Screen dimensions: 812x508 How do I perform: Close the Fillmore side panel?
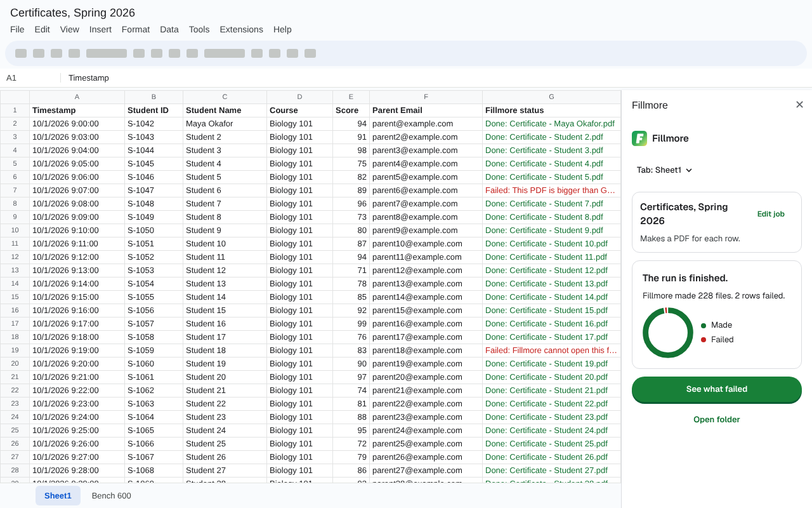click(x=799, y=105)
